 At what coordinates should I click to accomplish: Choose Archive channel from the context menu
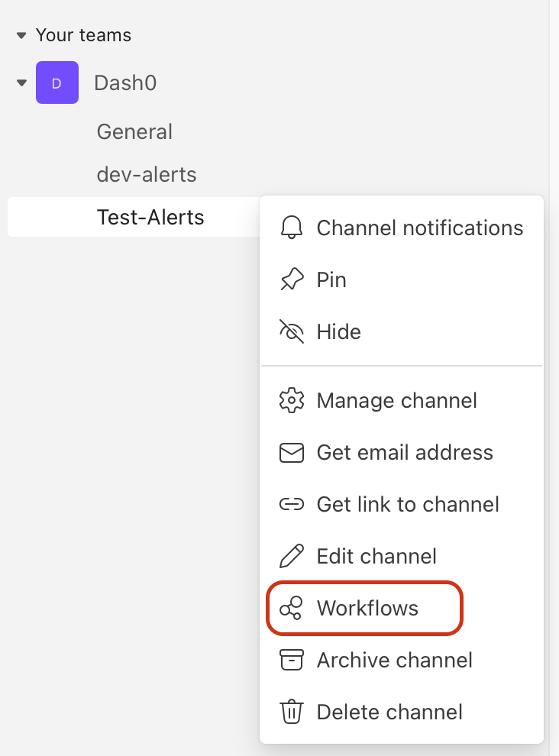[394, 661]
